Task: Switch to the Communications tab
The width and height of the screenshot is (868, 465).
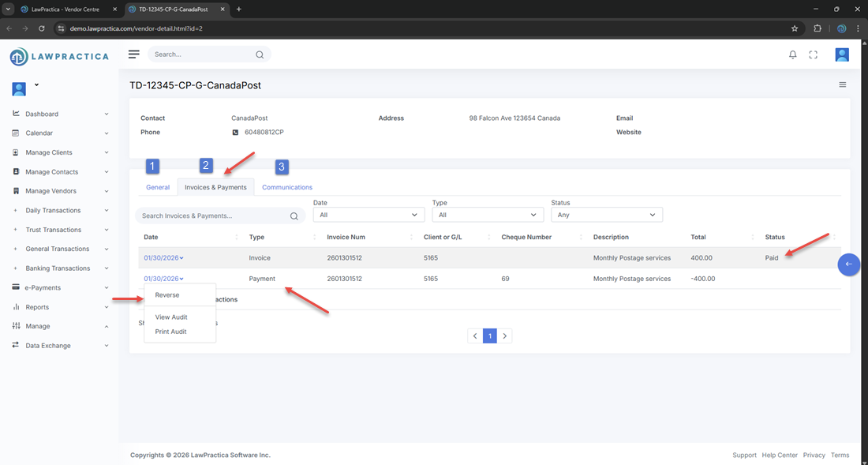Action: (287, 187)
